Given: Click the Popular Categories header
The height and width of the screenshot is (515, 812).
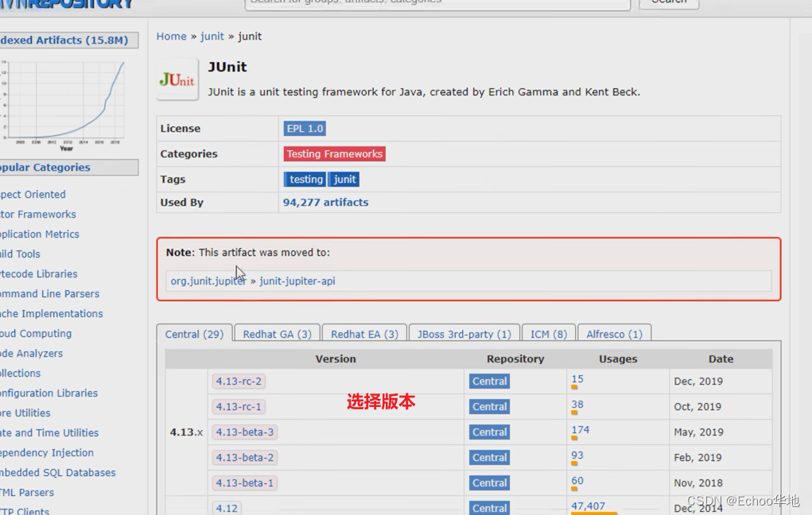Looking at the screenshot, I should 69,167.
